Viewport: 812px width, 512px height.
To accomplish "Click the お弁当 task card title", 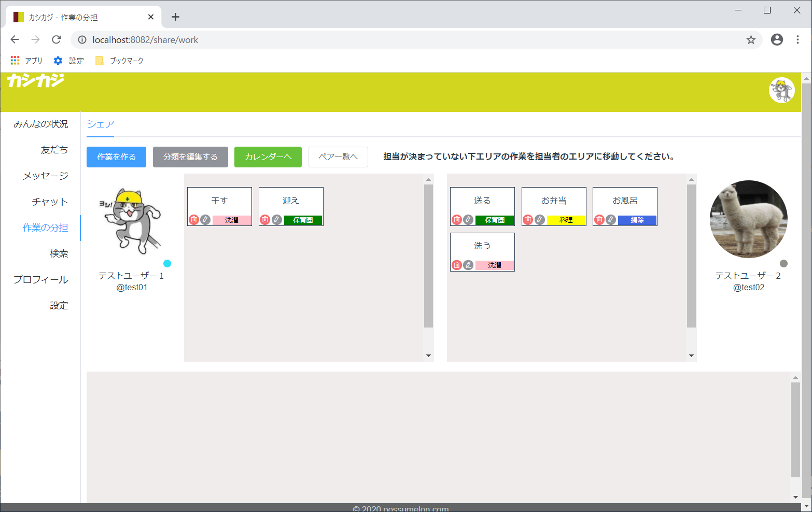I will pos(554,201).
